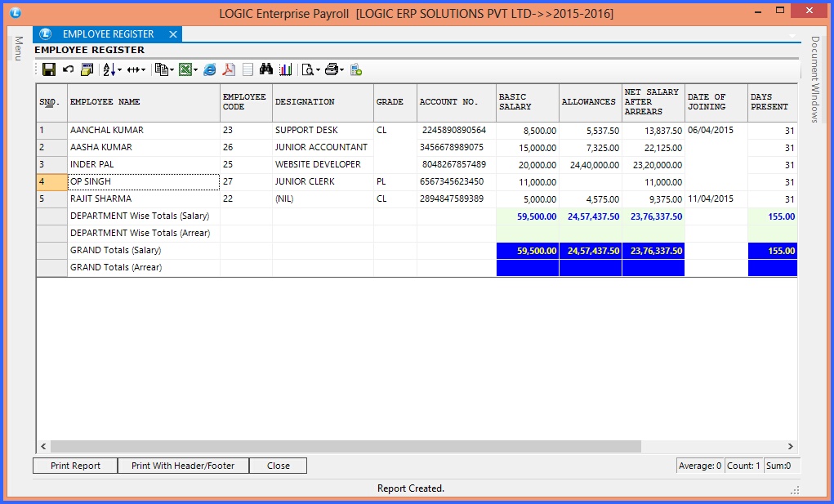Image resolution: width=834 pixels, height=504 pixels.
Task: Export the report as PDF
Action: pos(228,69)
